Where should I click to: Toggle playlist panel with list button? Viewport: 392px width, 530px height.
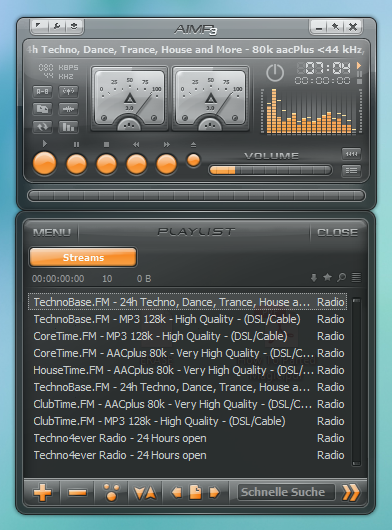click(x=351, y=171)
